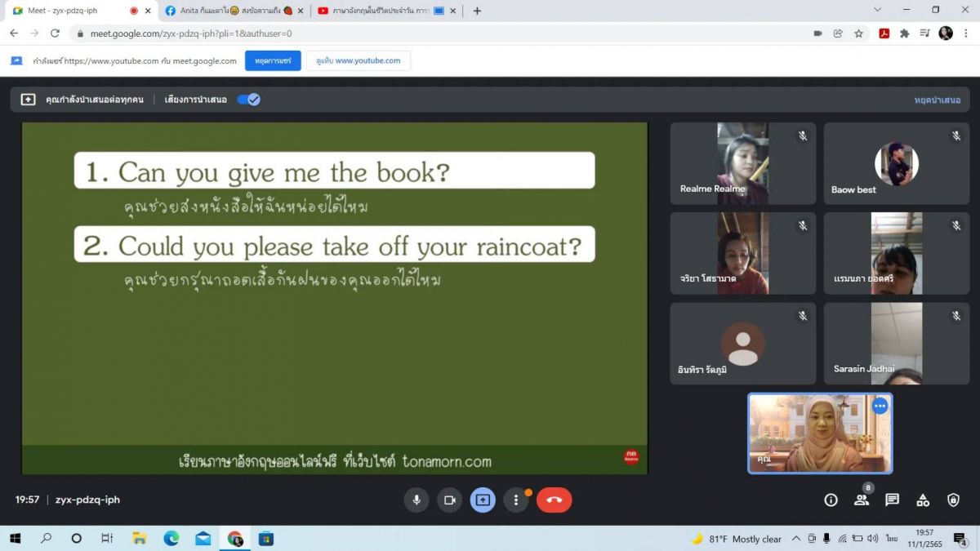Click the Meet URL address bar
Viewport: 980px width, 551px height.
[x=408, y=33]
